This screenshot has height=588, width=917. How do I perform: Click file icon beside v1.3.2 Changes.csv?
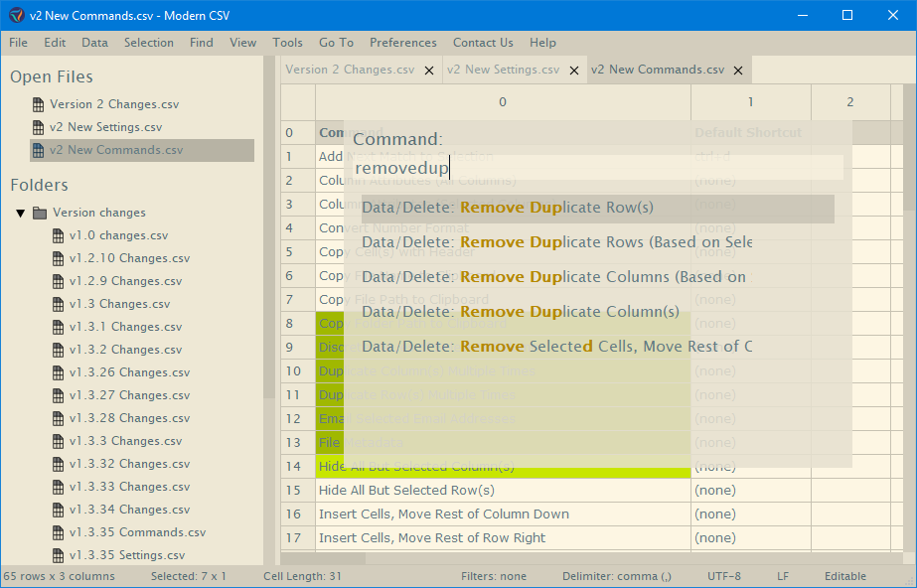tap(58, 350)
